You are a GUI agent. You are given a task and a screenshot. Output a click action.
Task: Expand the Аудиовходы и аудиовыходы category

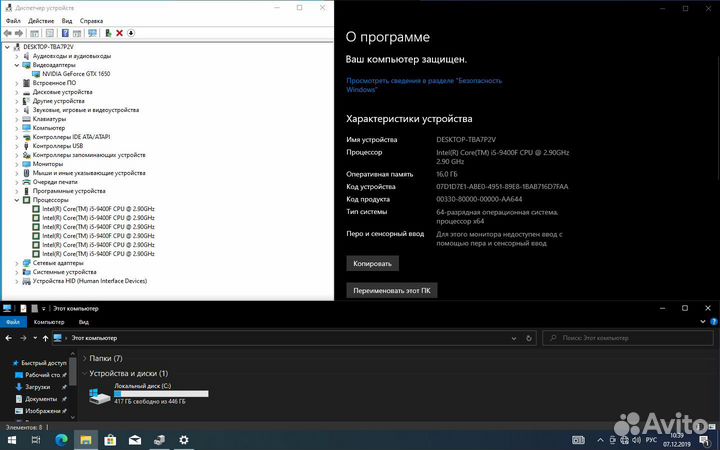17,56
